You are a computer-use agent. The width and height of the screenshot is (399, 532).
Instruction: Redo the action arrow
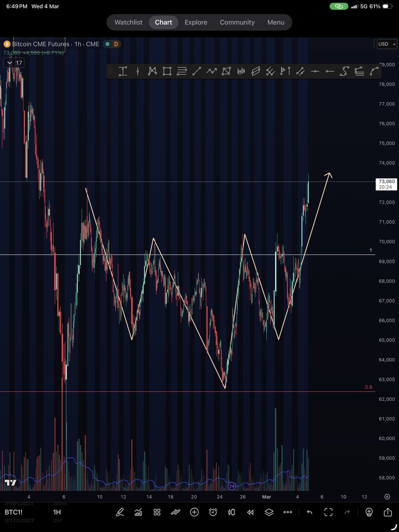tap(348, 512)
